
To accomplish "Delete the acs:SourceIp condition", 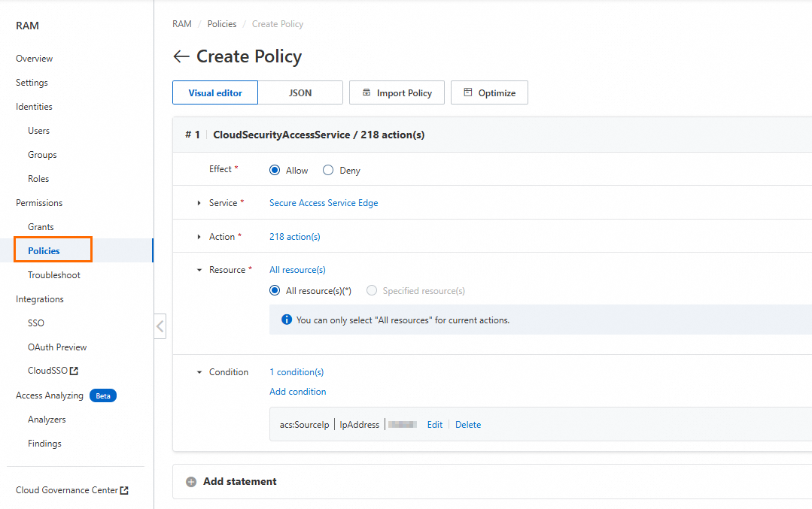I will click(x=468, y=425).
